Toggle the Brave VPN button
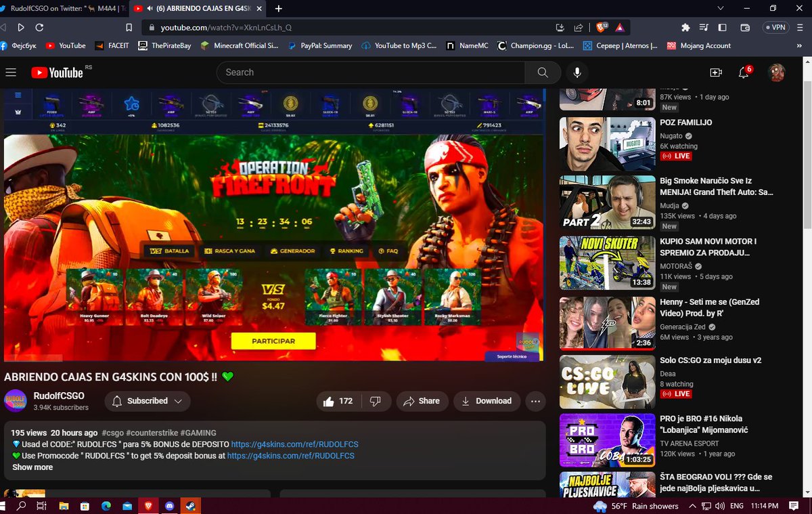This screenshot has width=812, height=514. (x=775, y=28)
